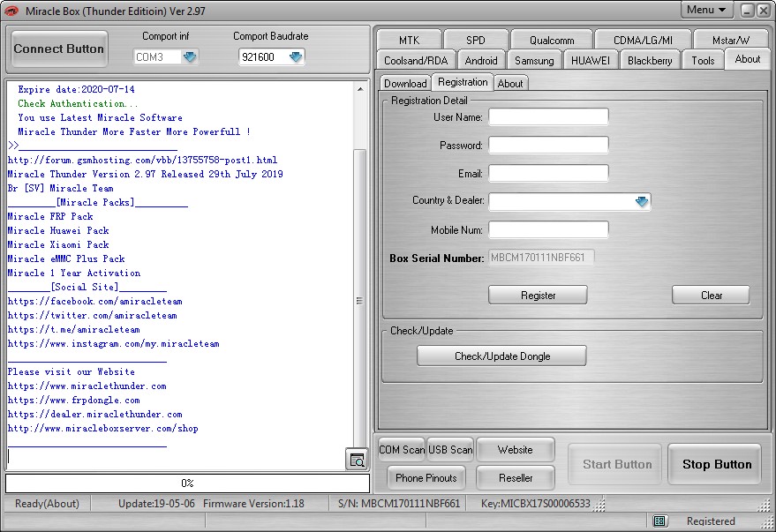Click the status bar list icon near Registered
Viewport: 776px width, 532px height.
click(x=659, y=521)
